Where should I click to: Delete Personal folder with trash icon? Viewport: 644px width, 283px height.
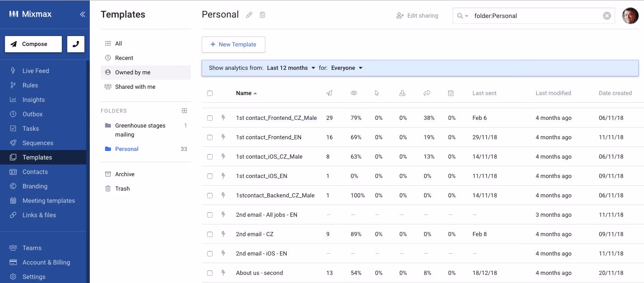262,15
